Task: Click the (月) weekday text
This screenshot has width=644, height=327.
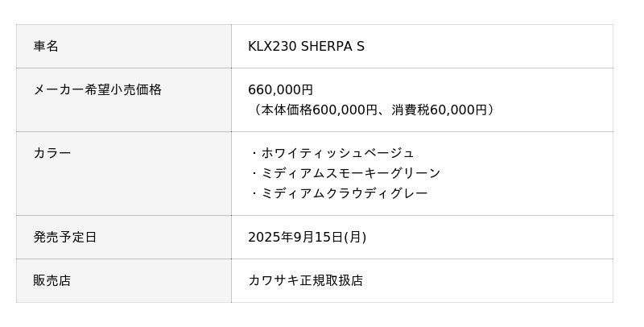Action: [355, 238]
